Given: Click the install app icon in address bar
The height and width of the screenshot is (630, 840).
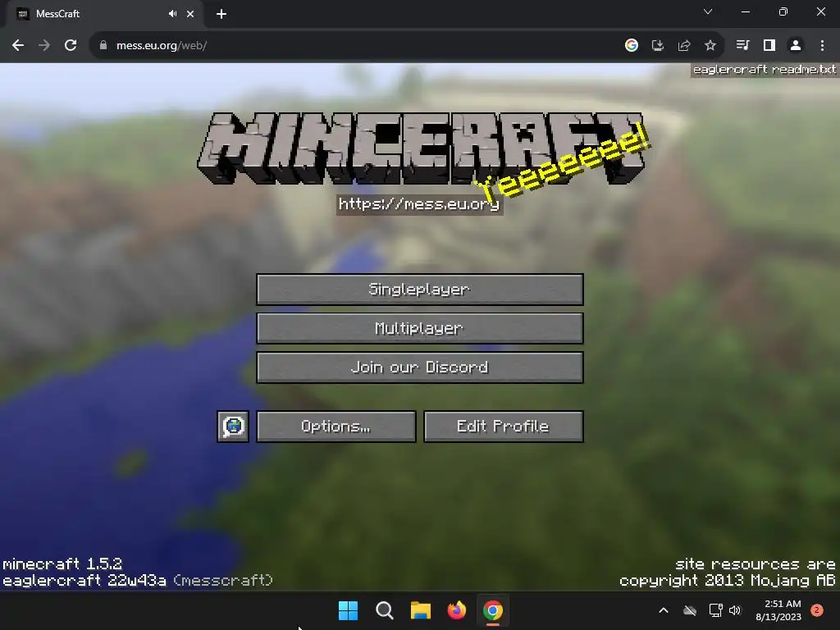Looking at the screenshot, I should tap(658, 46).
